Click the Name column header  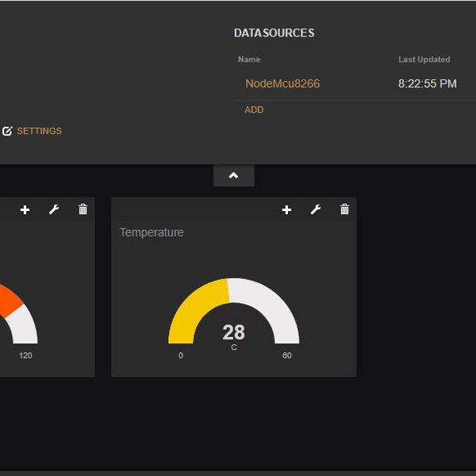pos(249,59)
